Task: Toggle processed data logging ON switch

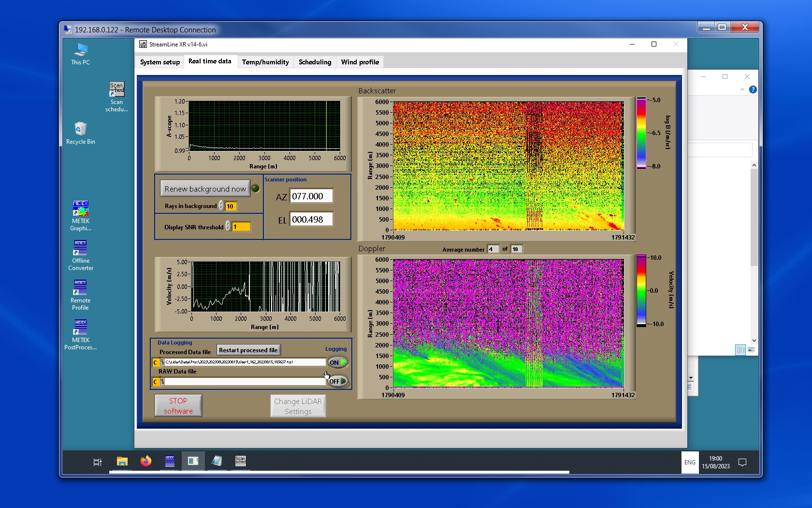Action: [x=337, y=362]
